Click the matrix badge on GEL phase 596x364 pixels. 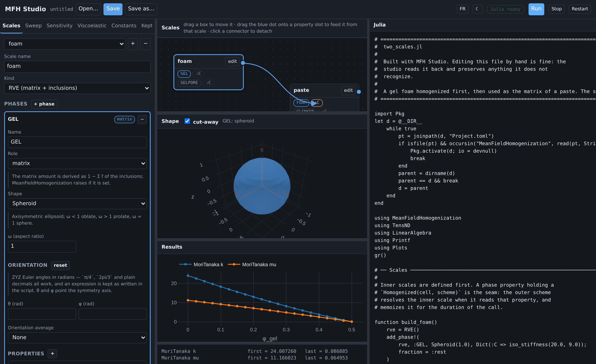[124, 119]
